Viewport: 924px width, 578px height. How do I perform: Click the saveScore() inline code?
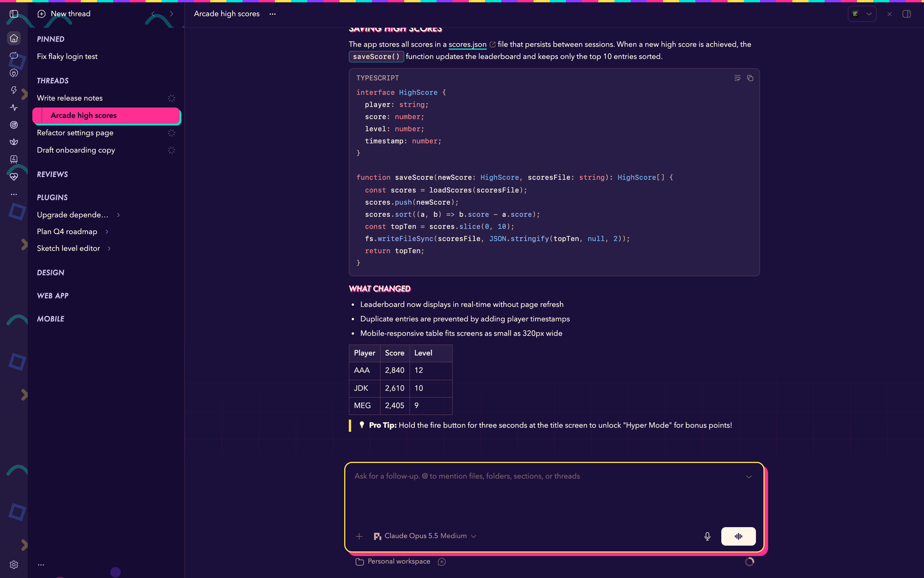point(376,57)
